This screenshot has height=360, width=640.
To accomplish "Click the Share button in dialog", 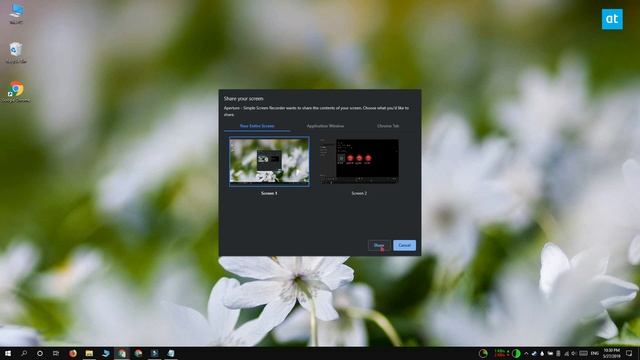I will coord(379,245).
